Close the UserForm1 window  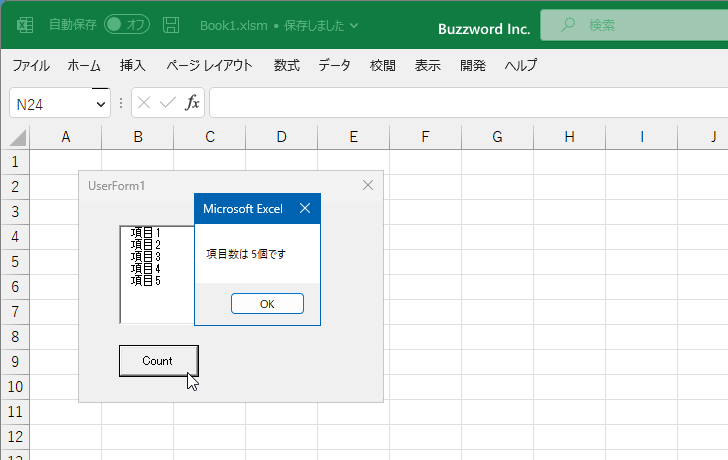[368, 186]
